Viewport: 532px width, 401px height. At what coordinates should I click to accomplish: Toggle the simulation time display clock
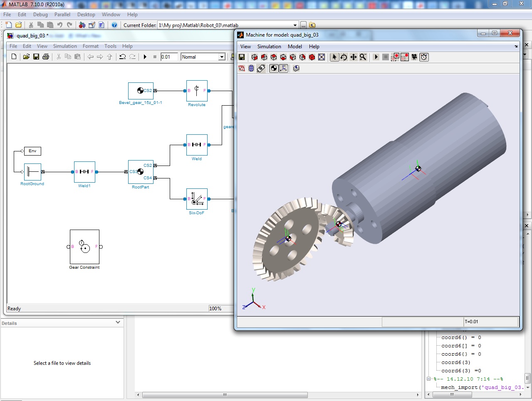tap(424, 57)
